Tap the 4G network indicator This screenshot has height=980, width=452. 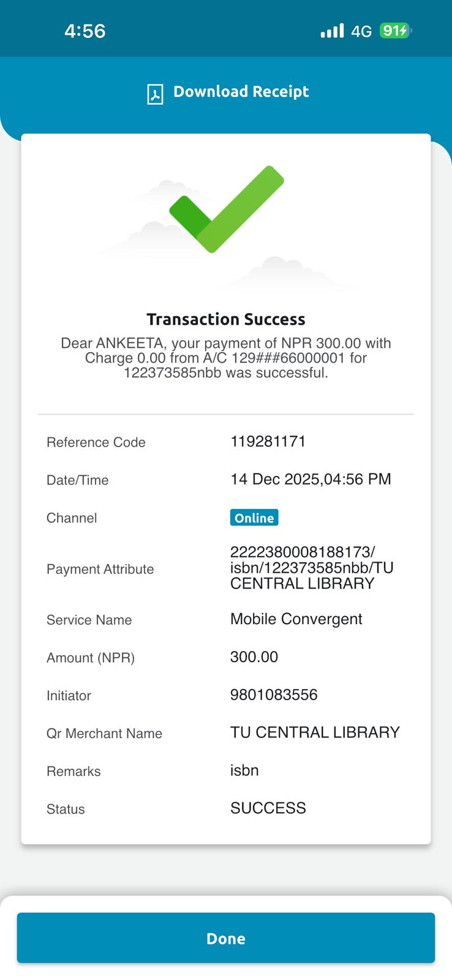(361, 31)
